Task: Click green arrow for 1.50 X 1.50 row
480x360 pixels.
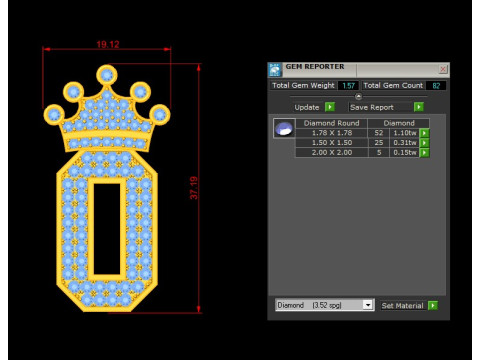Action: click(x=424, y=143)
